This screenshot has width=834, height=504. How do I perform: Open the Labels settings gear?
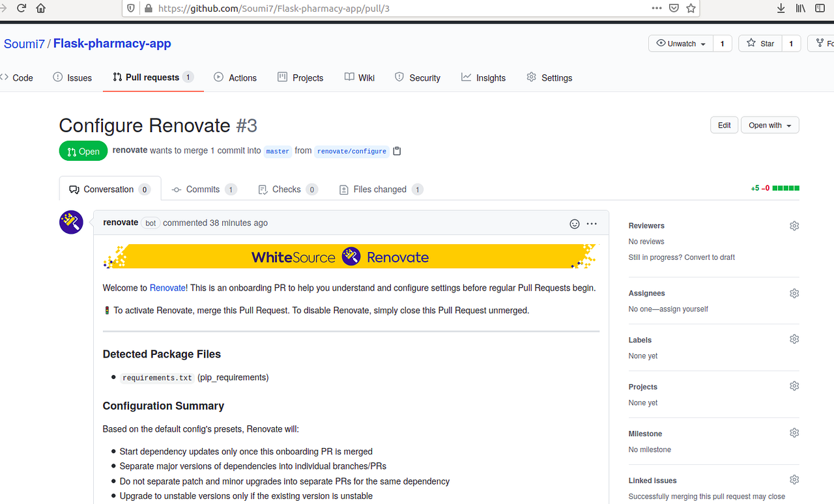[x=794, y=339]
